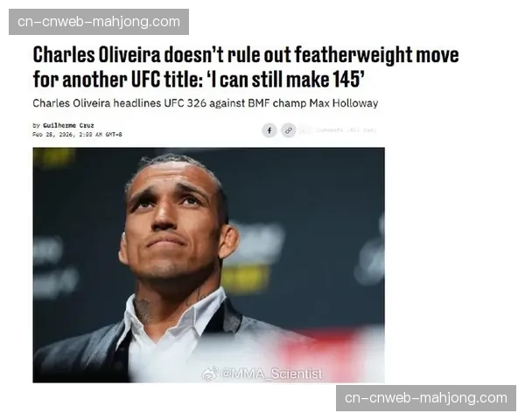Click the bottom-right cn-cnweb-mahjong.com watermark
The width and height of the screenshot is (525, 420).
[426, 398]
